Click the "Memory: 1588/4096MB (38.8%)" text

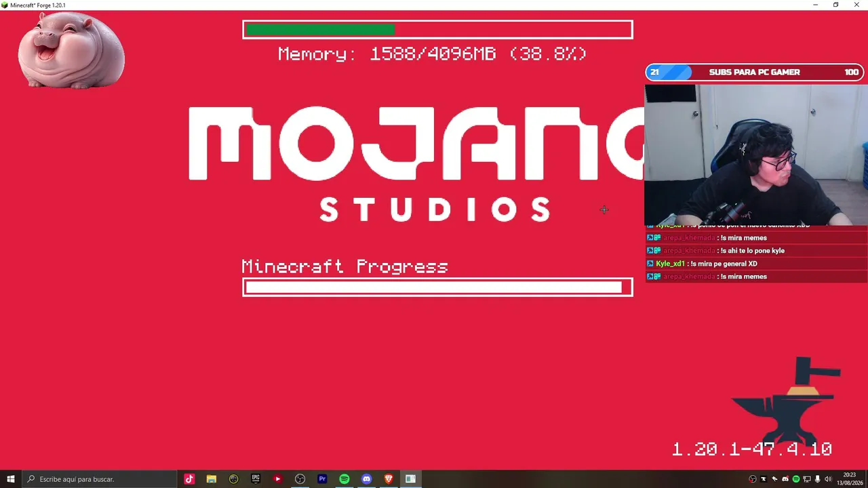pos(432,54)
